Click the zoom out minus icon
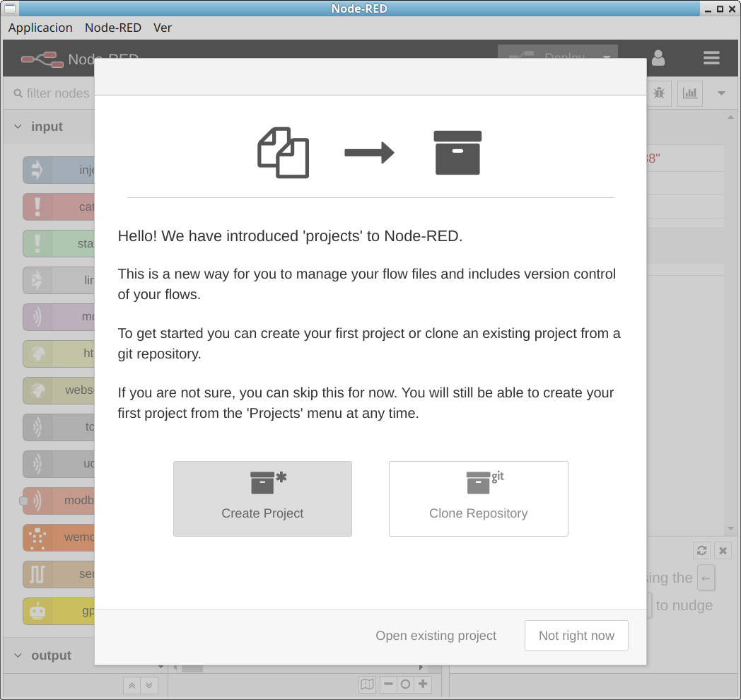Screen dimensions: 741x700 click(x=388, y=684)
